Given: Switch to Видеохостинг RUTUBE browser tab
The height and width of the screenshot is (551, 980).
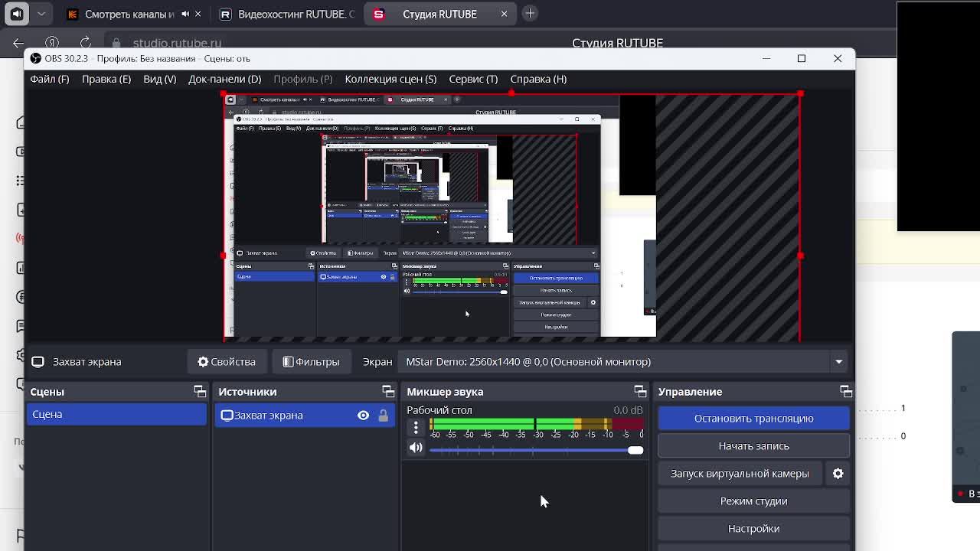Looking at the screenshot, I should tap(287, 14).
